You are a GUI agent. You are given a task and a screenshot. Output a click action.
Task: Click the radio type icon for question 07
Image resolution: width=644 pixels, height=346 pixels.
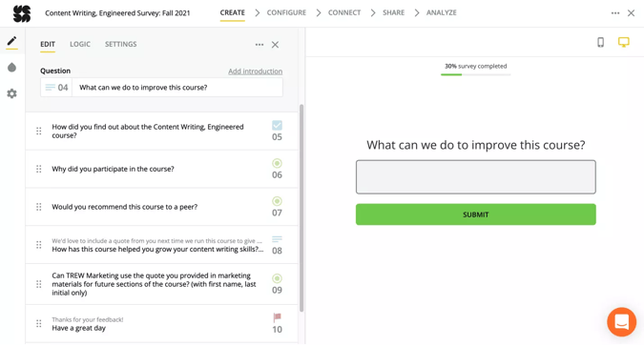coord(278,201)
